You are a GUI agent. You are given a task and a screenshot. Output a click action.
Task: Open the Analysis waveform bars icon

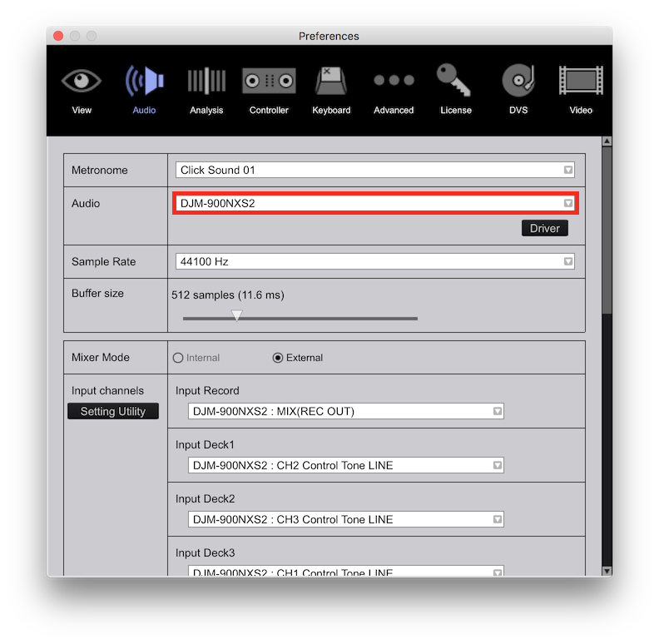tap(206, 80)
